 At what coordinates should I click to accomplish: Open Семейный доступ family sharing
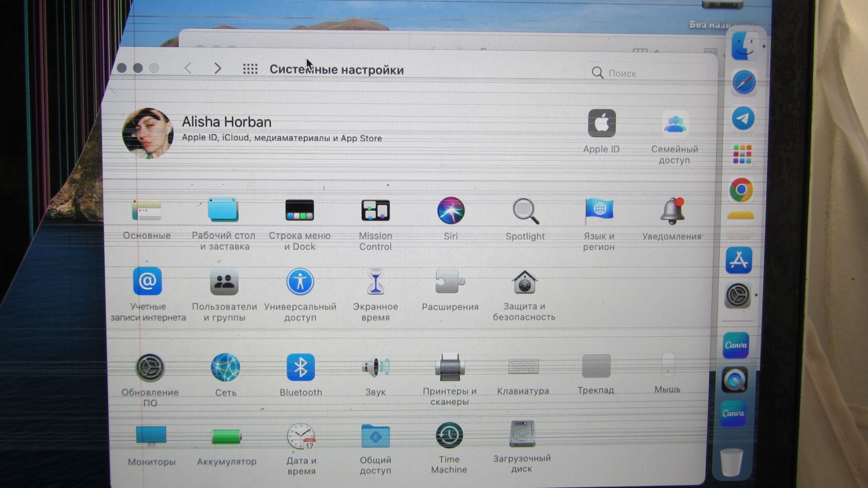(675, 124)
